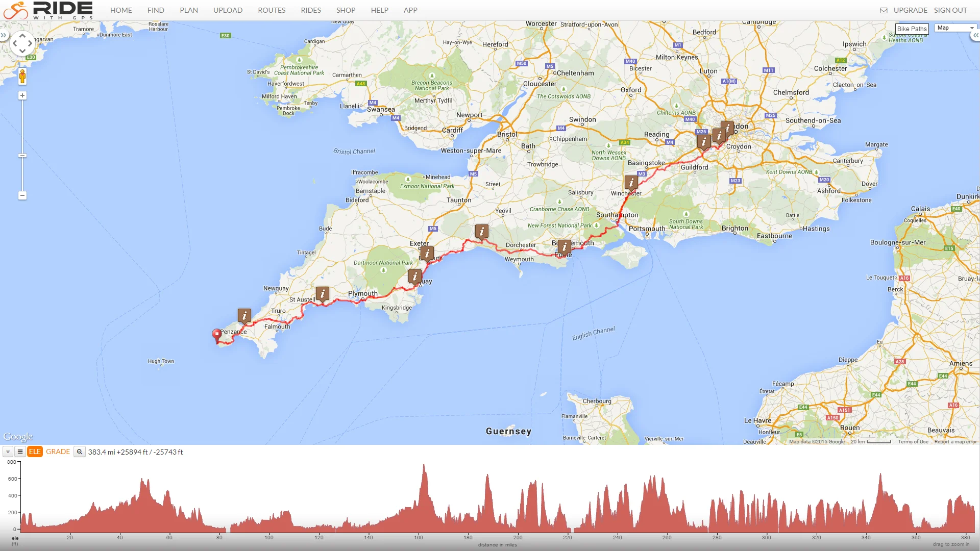Viewport: 980px width, 551px height.
Task: Click the red end-of-route marker near Penzance
Action: (217, 335)
